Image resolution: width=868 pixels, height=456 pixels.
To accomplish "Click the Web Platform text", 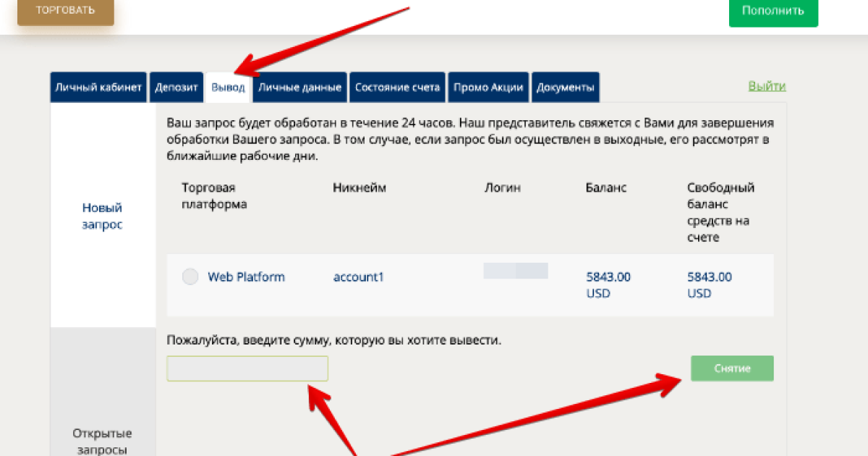I will pos(247,276).
